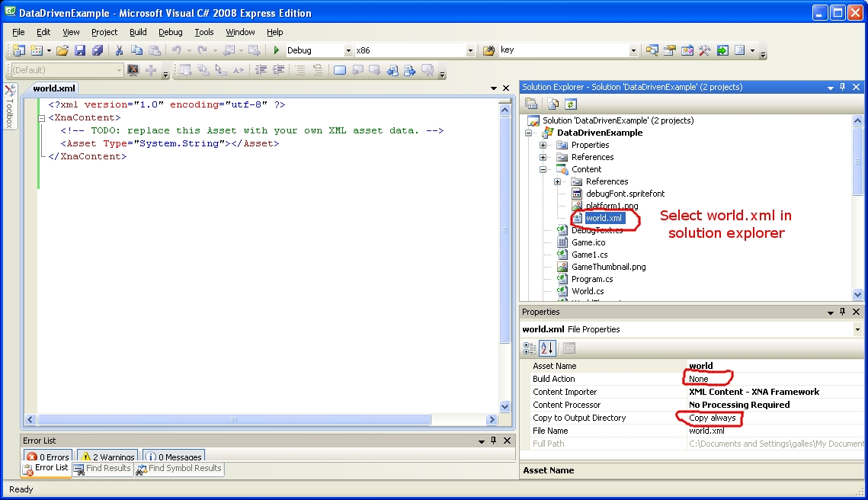Toggle the 0 Messages filter

coord(174,457)
